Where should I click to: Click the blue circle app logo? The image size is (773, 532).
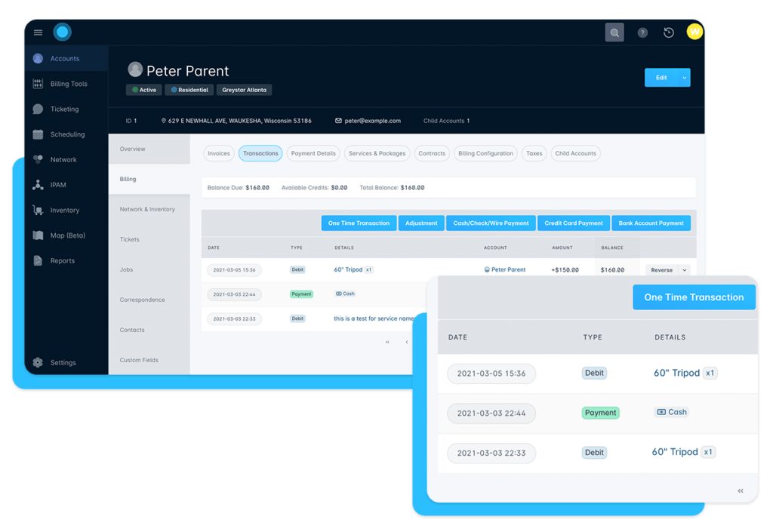coord(62,32)
